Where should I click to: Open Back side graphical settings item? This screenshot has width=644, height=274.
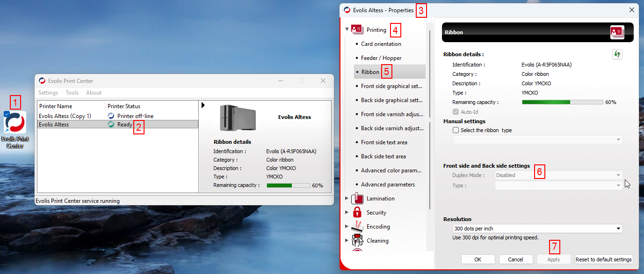click(x=391, y=100)
